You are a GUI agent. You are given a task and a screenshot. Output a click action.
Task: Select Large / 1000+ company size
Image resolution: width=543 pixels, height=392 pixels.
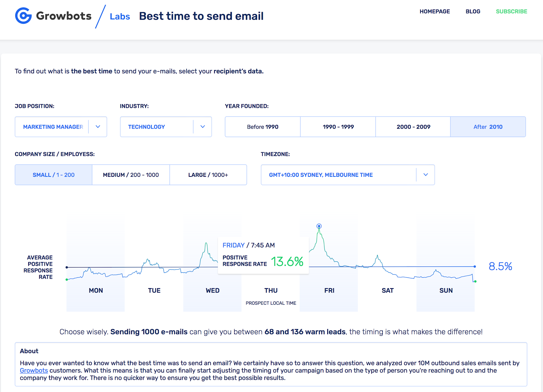pyautogui.click(x=208, y=175)
